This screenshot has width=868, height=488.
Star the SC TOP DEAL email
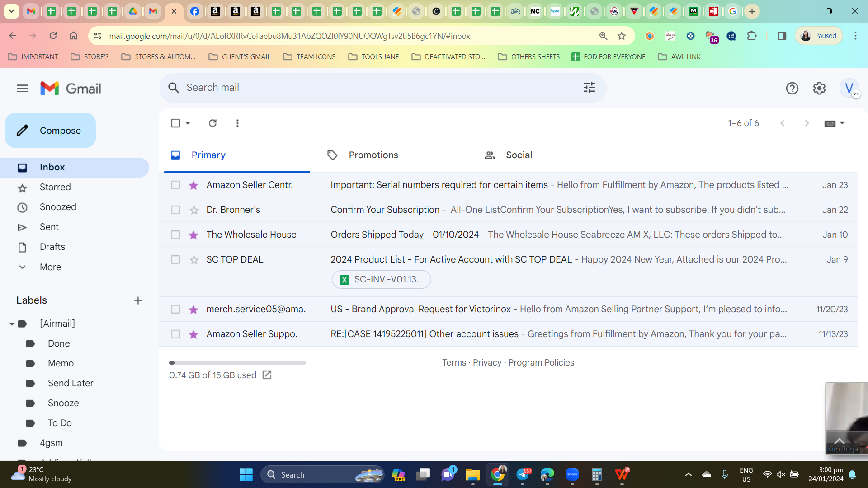[194, 260]
